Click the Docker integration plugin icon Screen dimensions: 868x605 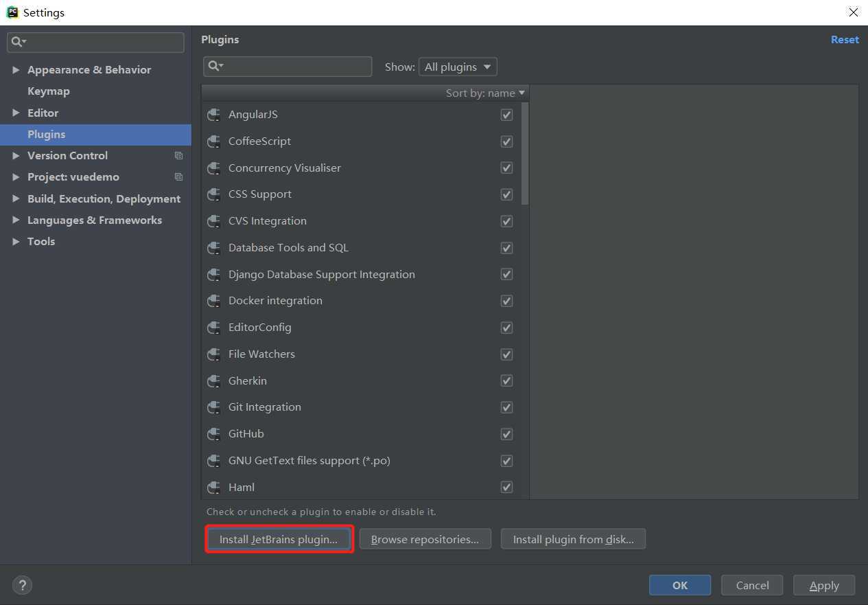213,301
